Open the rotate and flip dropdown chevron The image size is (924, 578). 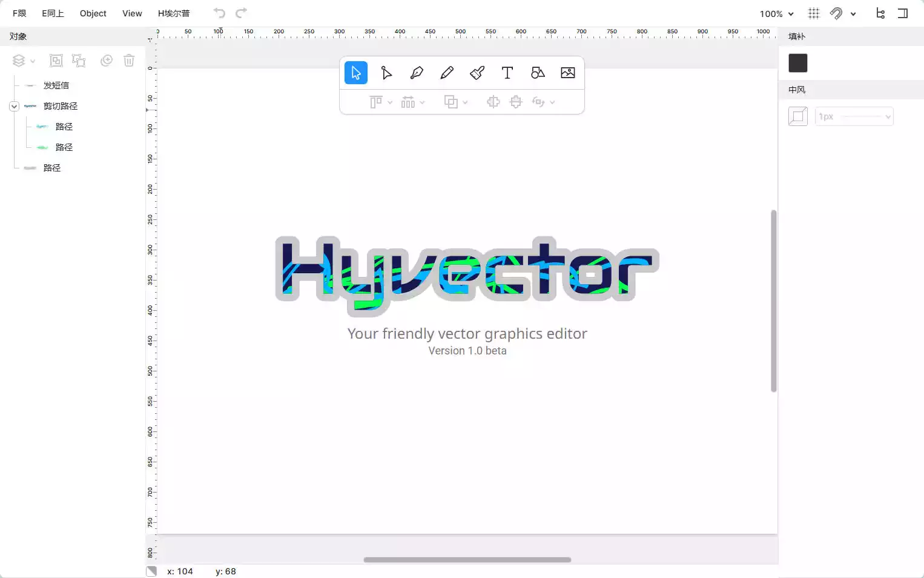(x=552, y=102)
